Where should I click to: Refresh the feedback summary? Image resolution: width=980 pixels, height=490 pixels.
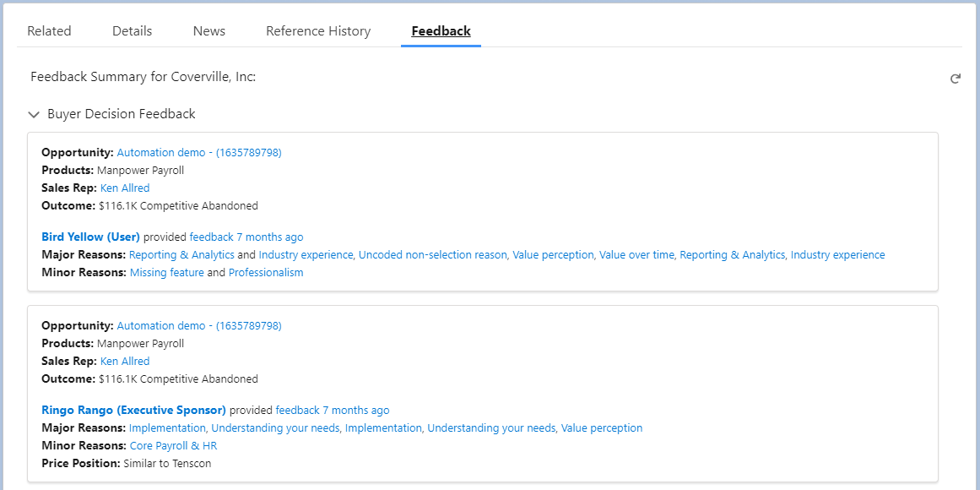tap(955, 79)
